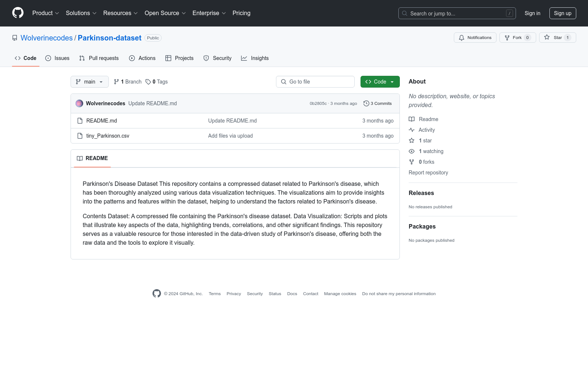Open the footer Terms link
Image resolution: width=588 pixels, height=368 pixels.
[x=215, y=294]
